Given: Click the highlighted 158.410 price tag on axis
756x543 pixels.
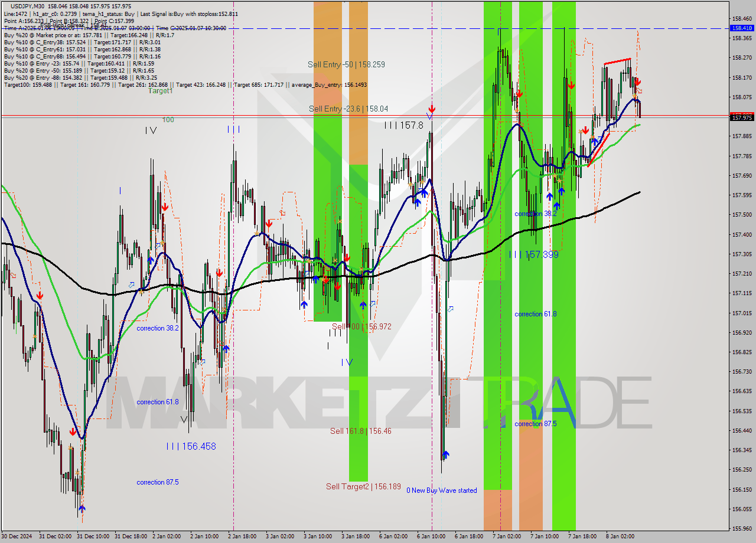Looking at the screenshot, I should [742, 28].
